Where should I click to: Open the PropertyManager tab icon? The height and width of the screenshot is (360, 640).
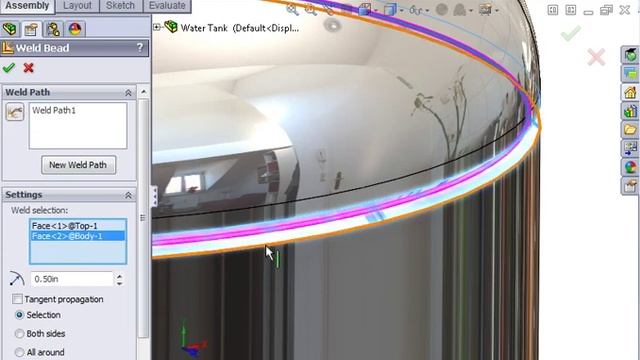point(31,29)
